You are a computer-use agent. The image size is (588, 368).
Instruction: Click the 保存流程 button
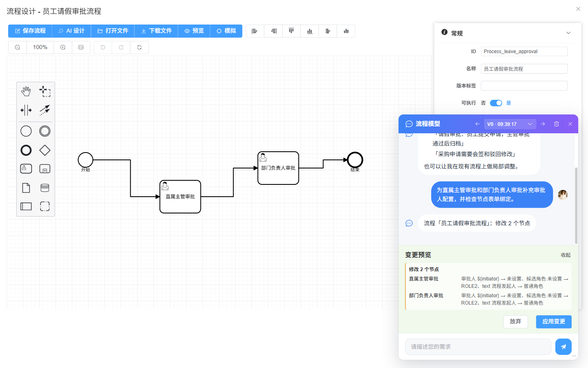(30, 31)
